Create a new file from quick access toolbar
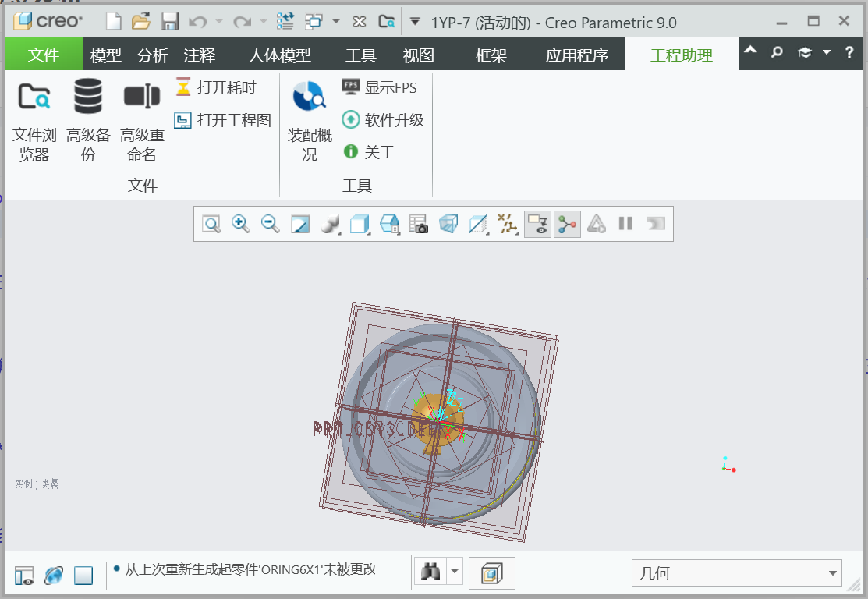 114,22
